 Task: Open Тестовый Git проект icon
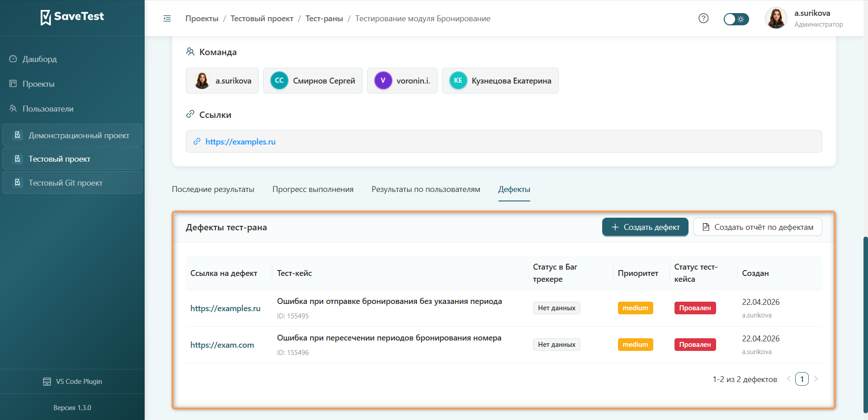click(x=18, y=182)
